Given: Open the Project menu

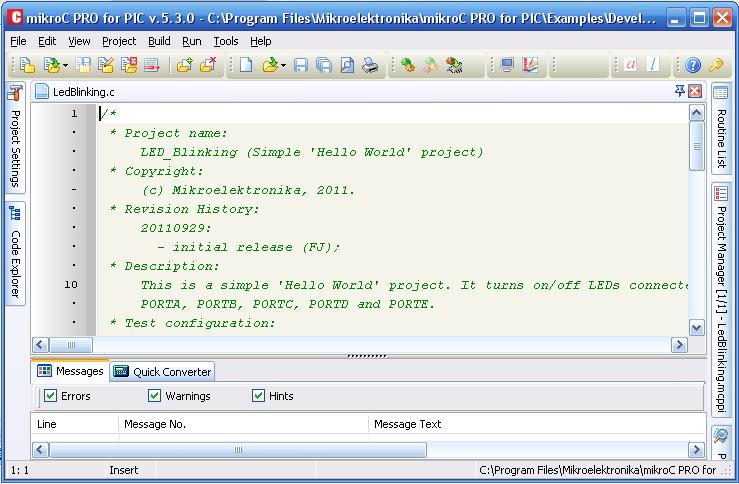Looking at the screenshot, I should (x=119, y=41).
